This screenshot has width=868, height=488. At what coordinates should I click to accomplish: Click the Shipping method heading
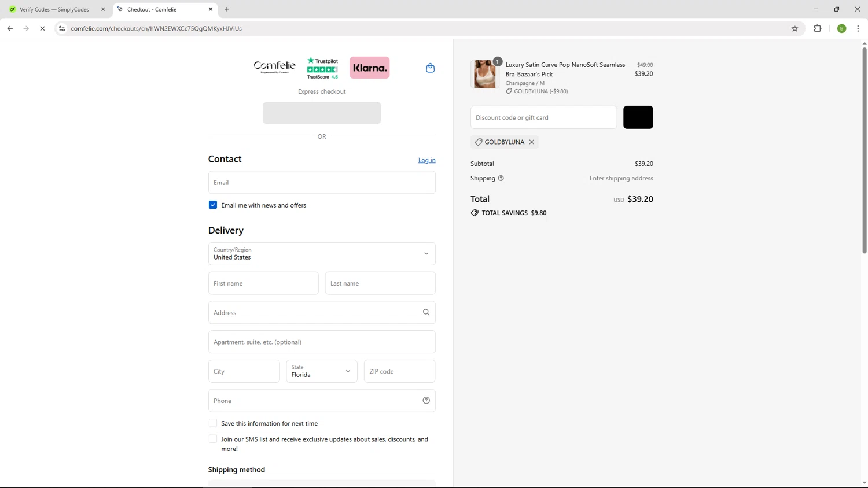point(237,469)
